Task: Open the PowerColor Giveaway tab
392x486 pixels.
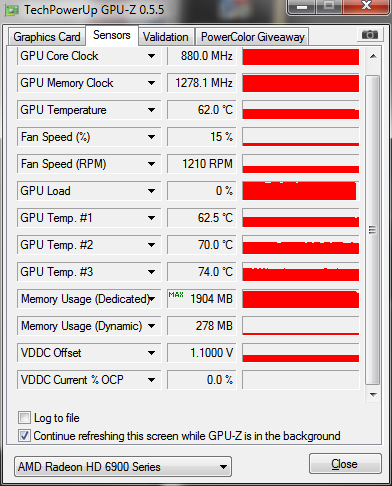Action: pos(252,37)
